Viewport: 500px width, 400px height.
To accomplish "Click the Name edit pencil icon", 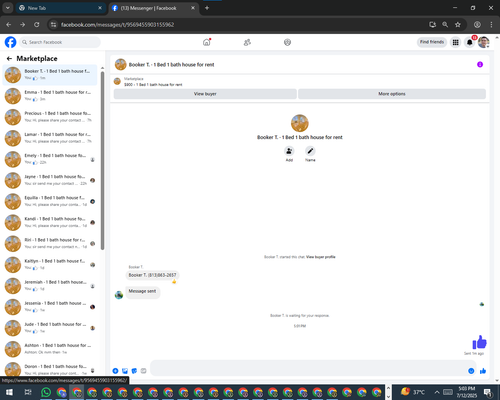I will [310, 151].
